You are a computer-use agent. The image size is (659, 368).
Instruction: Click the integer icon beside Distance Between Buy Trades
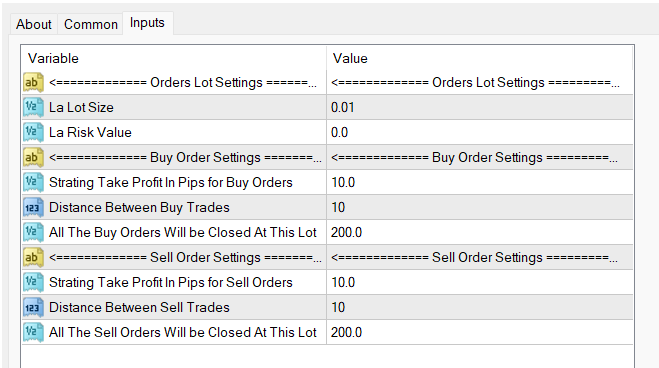click(33, 207)
